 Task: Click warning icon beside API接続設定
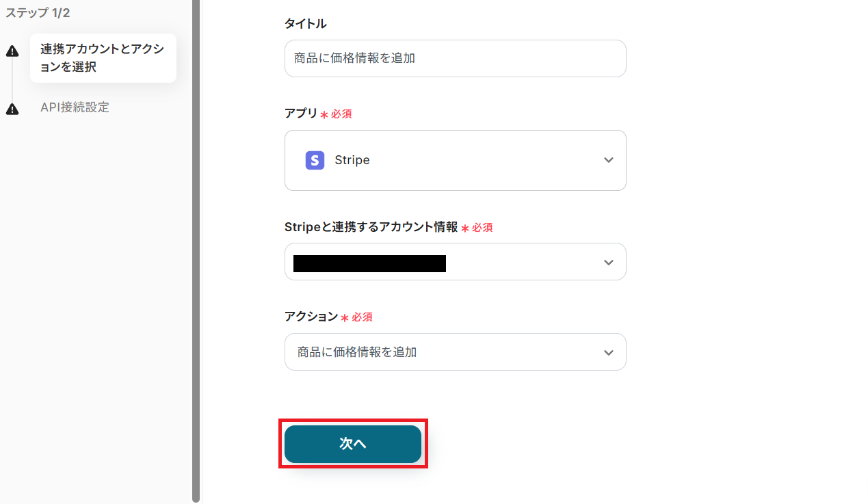click(12, 109)
